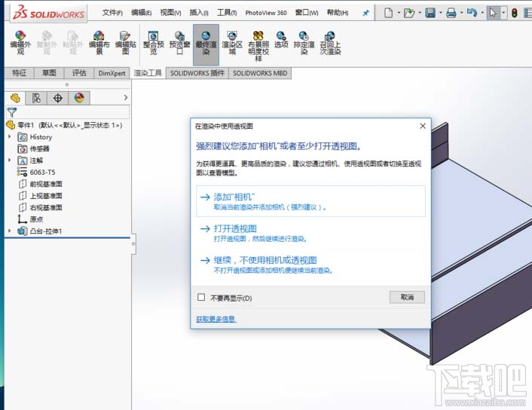Open the 文件(F) menu
This screenshot has width=532, height=410.
click(112, 13)
